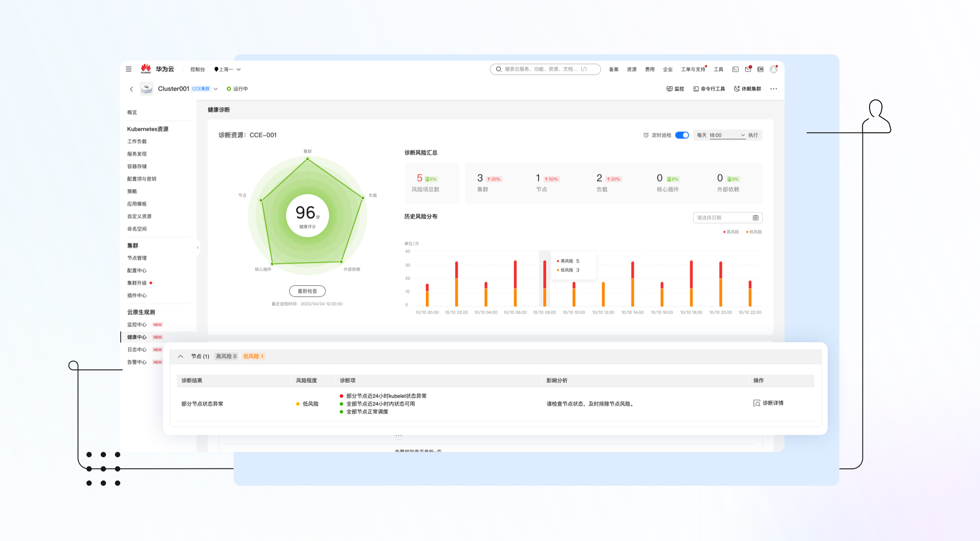Open the mail notifications icon
This screenshot has width=980, height=541.
tap(748, 69)
